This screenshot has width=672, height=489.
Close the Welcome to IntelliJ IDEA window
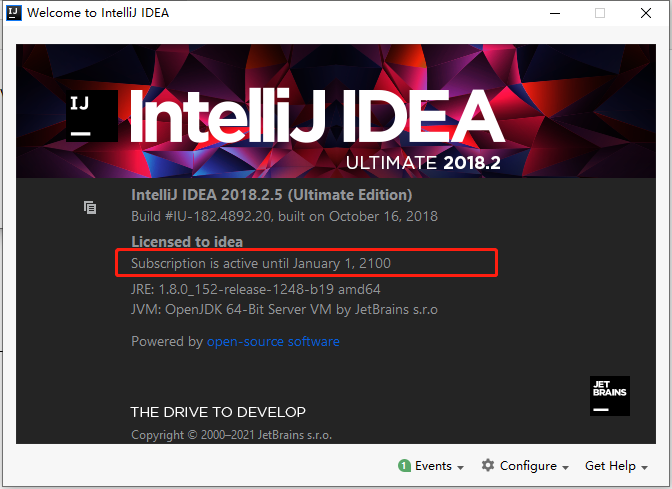click(x=646, y=13)
